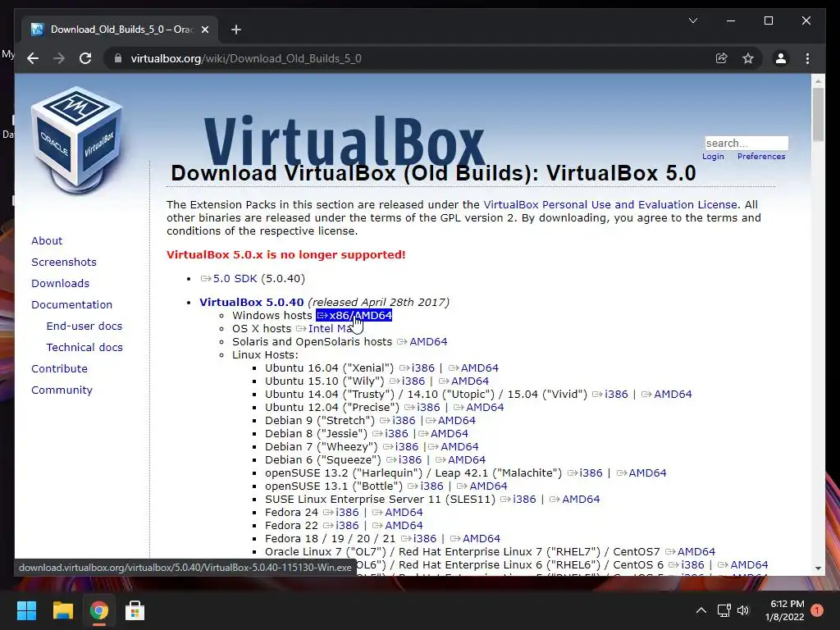This screenshot has height=630, width=840.
Task: Download Debian 7 Wheezy i386 package
Action: pos(400,447)
